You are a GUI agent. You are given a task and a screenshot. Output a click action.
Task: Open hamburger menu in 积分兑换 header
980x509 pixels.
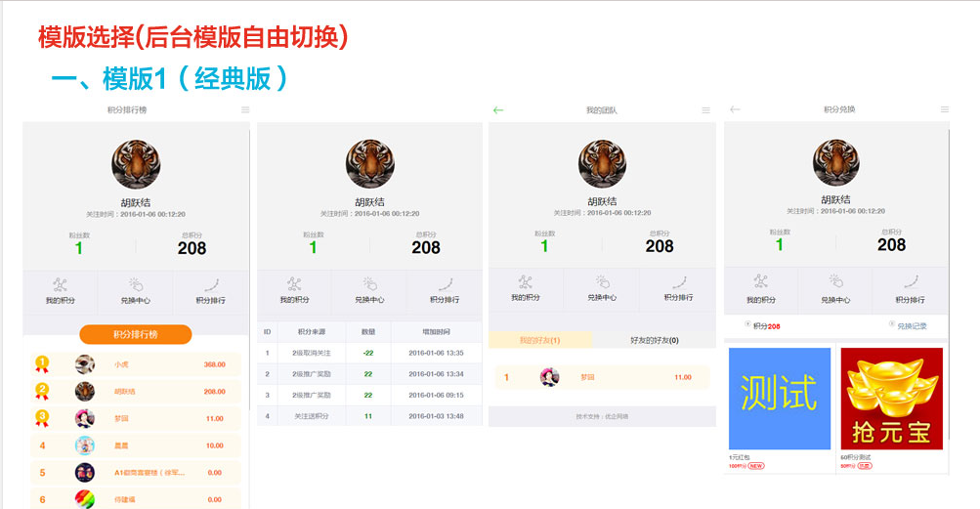click(945, 109)
